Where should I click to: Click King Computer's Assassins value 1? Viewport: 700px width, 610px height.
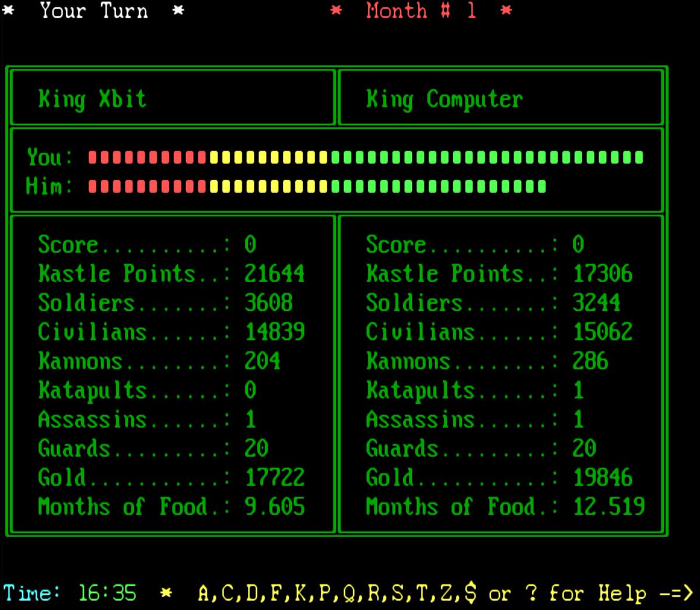tap(579, 419)
